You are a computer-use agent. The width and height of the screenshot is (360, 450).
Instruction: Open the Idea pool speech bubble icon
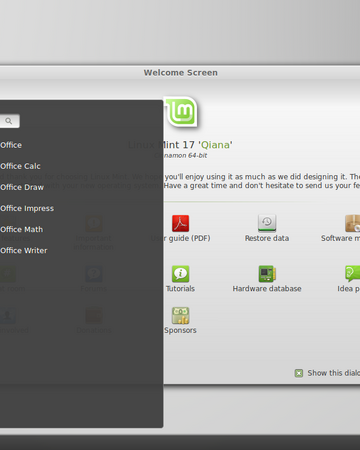pos(353,274)
